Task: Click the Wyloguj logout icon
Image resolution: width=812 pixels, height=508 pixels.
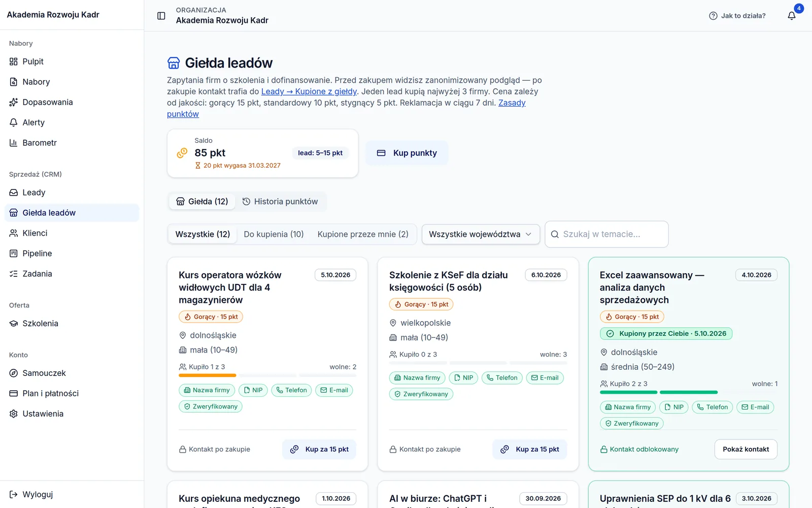Action: pyautogui.click(x=14, y=494)
